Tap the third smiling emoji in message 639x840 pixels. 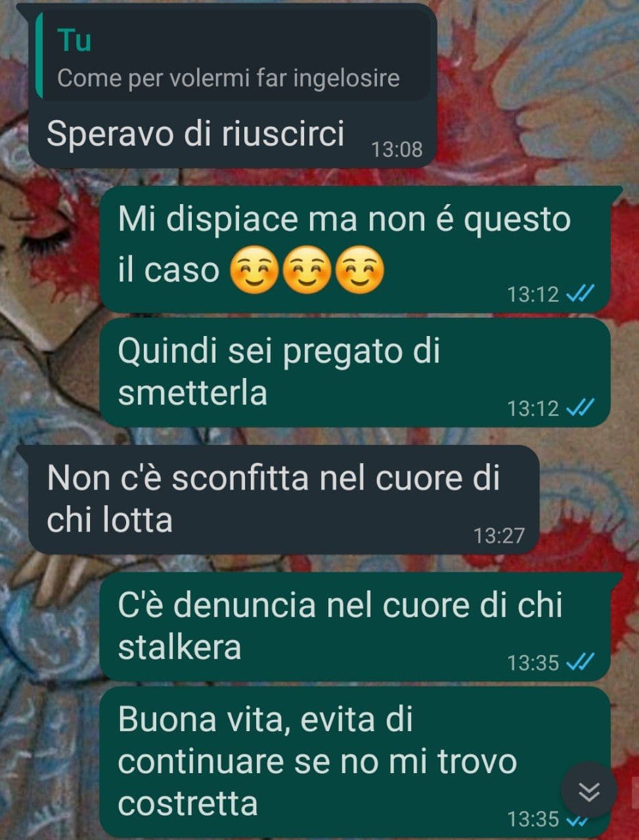(x=359, y=270)
